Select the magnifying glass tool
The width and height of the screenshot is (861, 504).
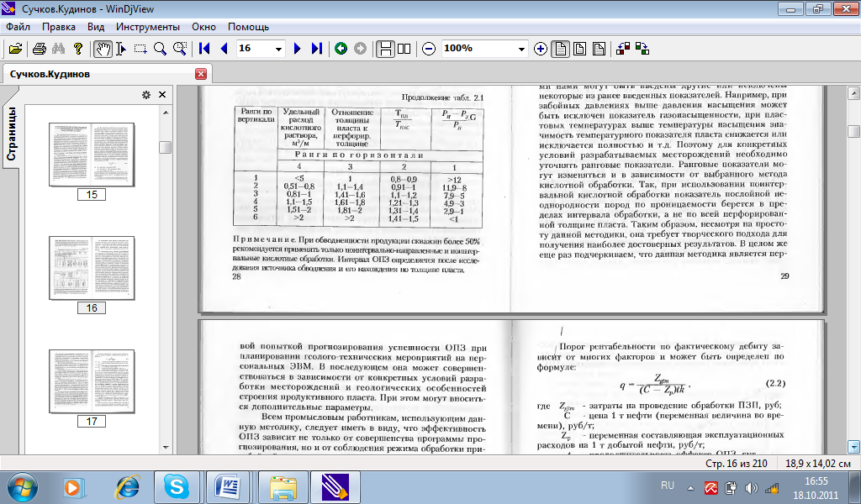pyautogui.click(x=160, y=49)
